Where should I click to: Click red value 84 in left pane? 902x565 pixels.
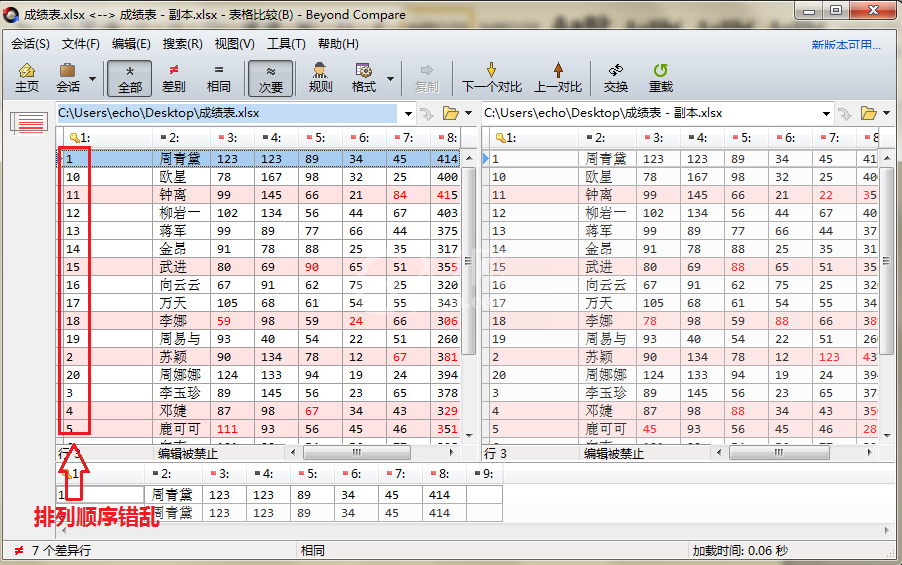pos(400,195)
